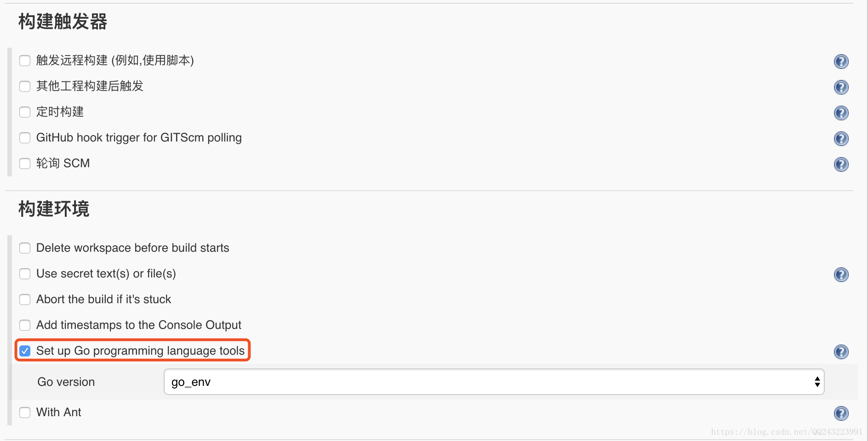
Task: Tick Delete workspace before build starts
Action: click(25, 248)
